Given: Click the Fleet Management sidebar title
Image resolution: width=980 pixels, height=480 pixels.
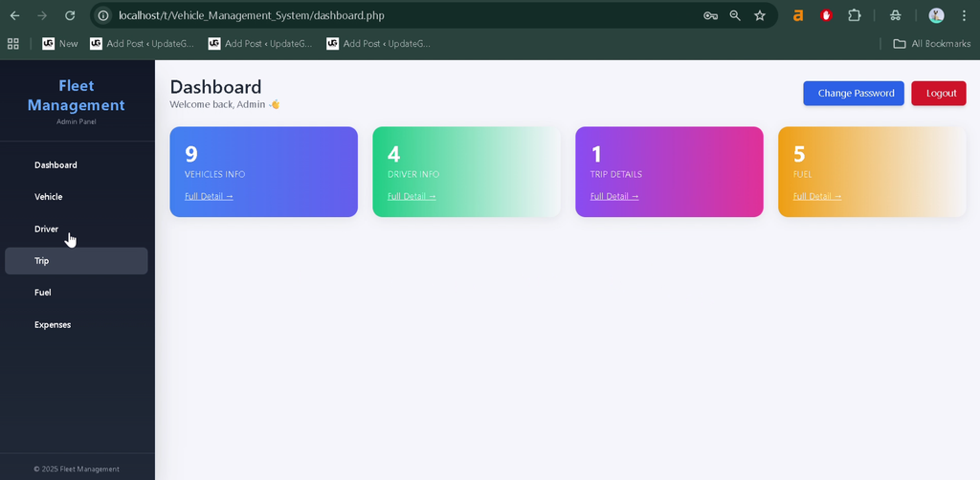Looking at the screenshot, I should pyautogui.click(x=77, y=96).
